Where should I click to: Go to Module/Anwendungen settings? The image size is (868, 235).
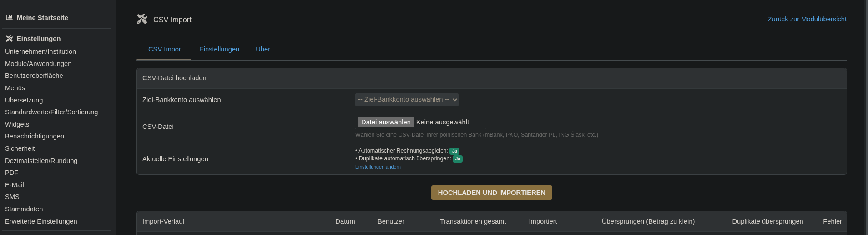pyautogui.click(x=38, y=64)
